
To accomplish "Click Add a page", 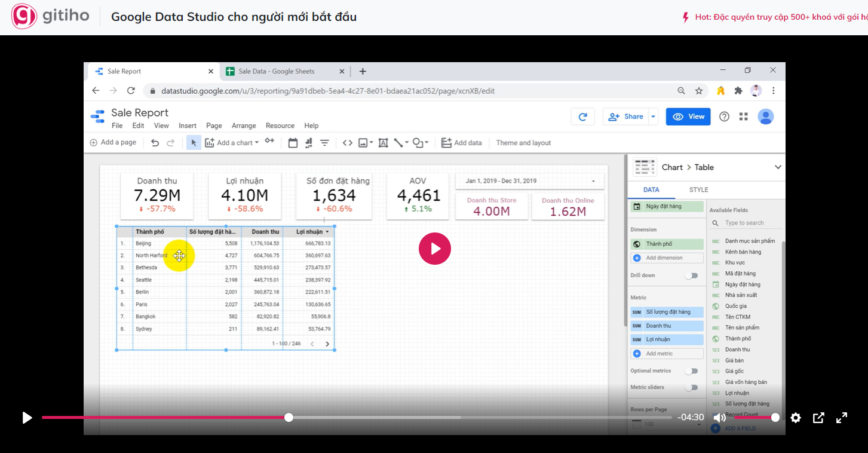I will point(113,142).
